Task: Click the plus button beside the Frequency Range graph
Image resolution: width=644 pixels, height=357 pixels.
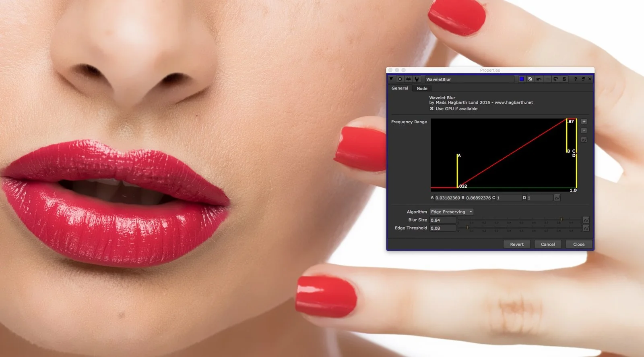Action: [584, 122]
